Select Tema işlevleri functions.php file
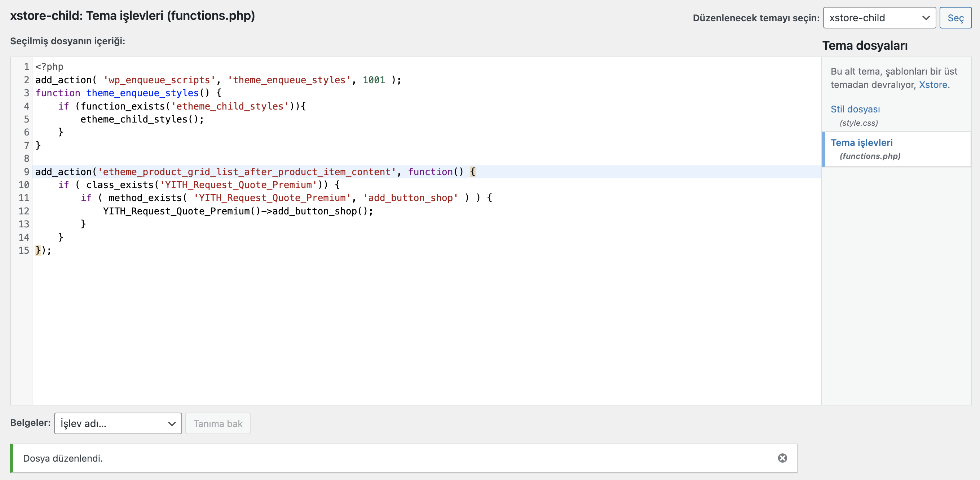Screen dimensions: 980x480 [x=861, y=143]
